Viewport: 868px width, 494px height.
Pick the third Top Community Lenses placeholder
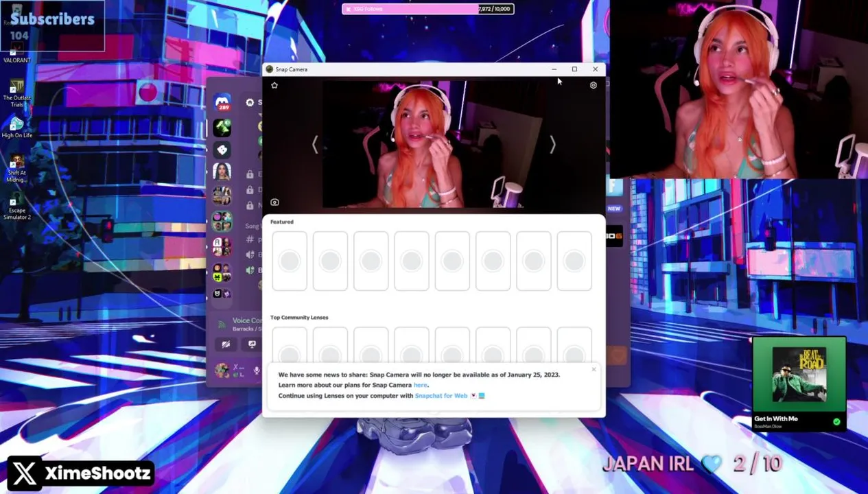pos(371,346)
